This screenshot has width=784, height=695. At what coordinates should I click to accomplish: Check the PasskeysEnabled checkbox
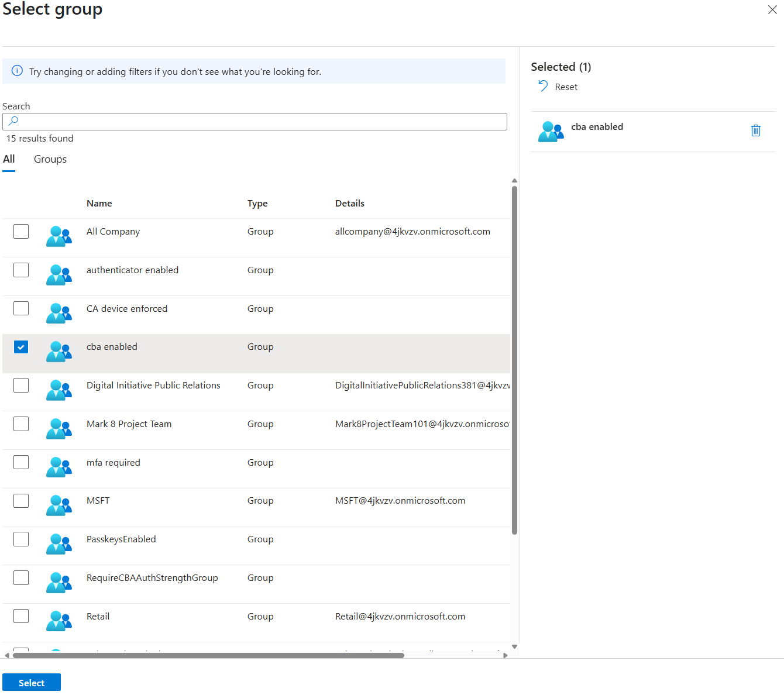(21, 539)
